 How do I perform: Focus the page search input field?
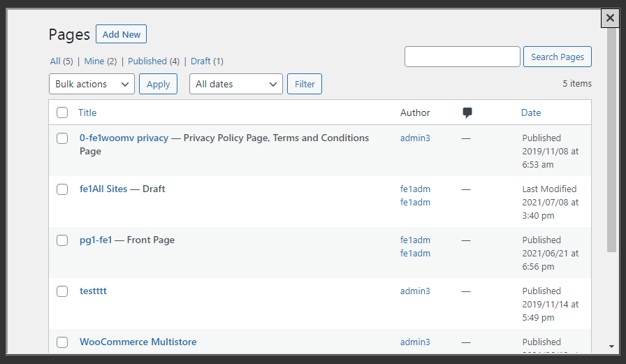tap(462, 57)
